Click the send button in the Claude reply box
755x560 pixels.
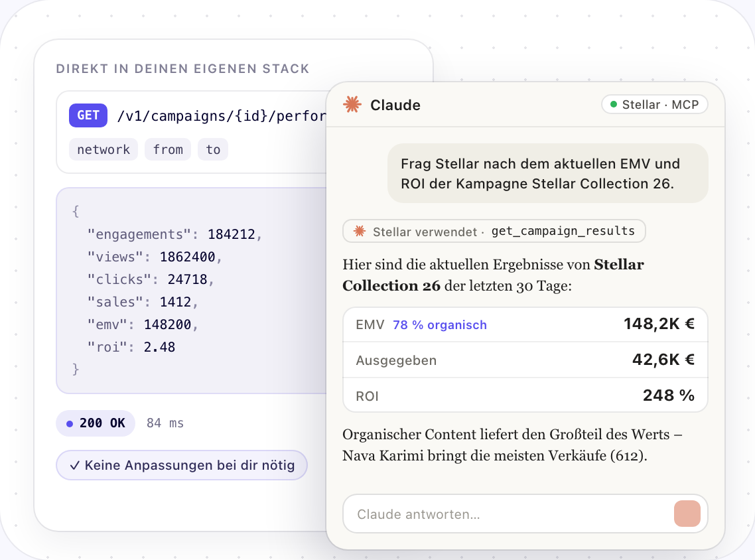[x=687, y=514]
